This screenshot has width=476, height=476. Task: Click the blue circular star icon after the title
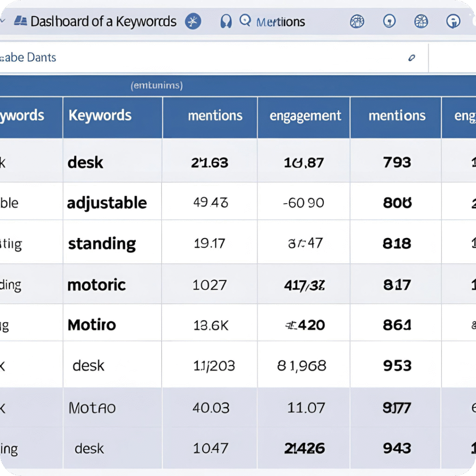coord(192,21)
